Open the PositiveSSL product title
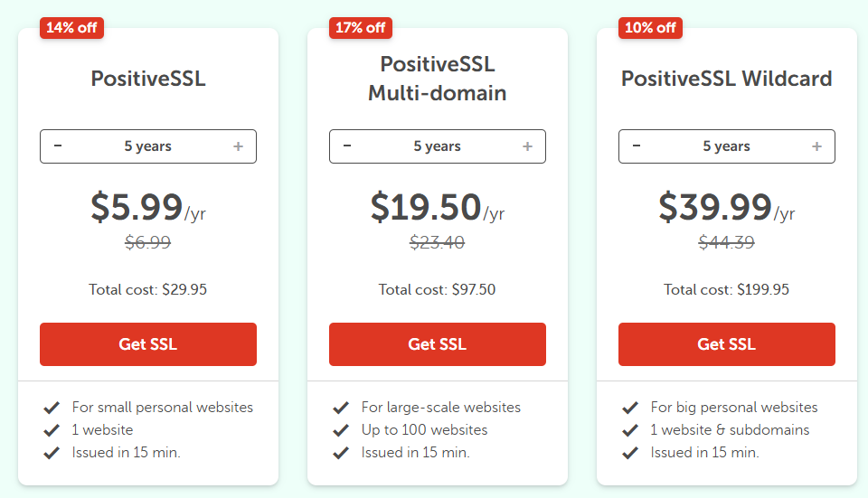 pos(148,79)
